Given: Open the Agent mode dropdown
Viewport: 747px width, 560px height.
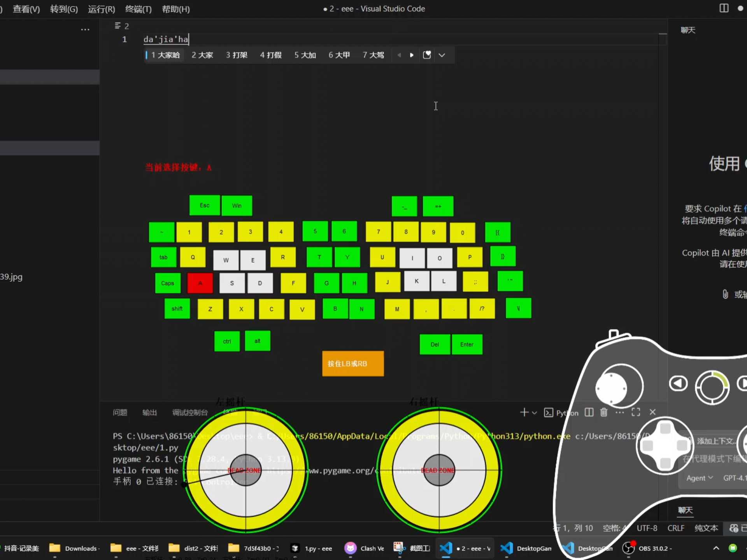Looking at the screenshot, I should coord(700,478).
